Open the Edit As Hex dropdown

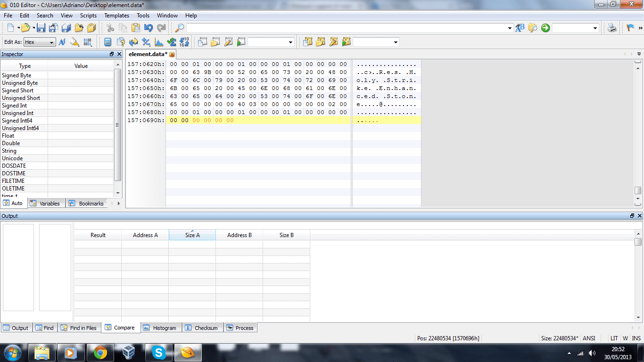coord(40,42)
